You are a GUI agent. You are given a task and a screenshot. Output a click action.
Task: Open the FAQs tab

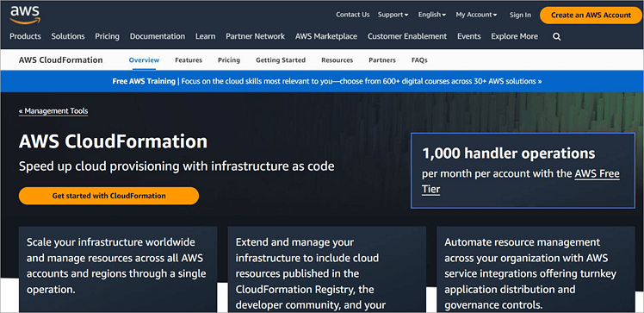click(x=419, y=60)
